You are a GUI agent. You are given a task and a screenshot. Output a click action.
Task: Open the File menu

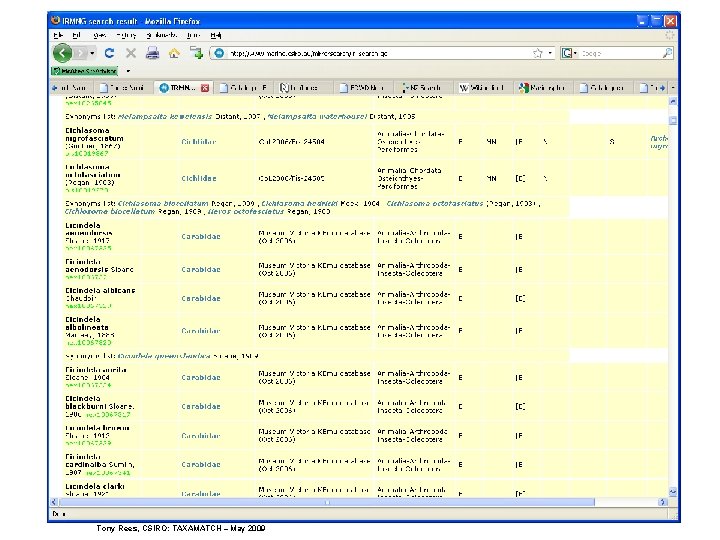tap(58, 35)
